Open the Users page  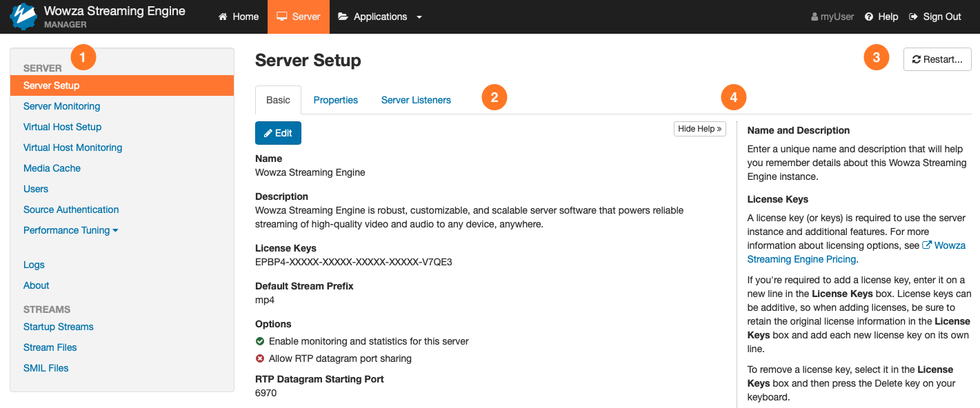(x=36, y=189)
